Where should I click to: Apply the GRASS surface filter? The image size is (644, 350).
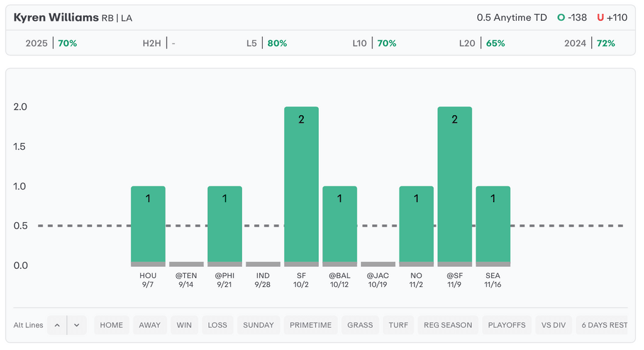tap(360, 325)
